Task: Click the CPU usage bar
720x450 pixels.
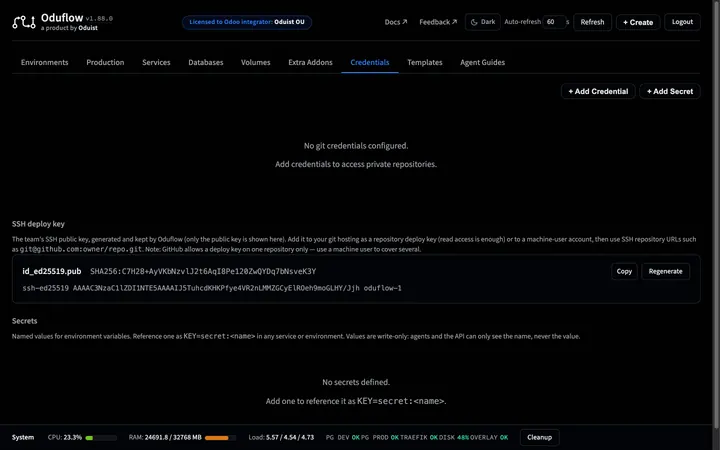Action: [101, 438]
